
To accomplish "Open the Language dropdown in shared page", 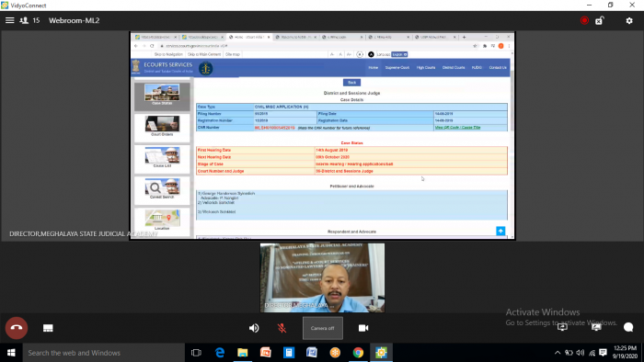I will coord(399,54).
